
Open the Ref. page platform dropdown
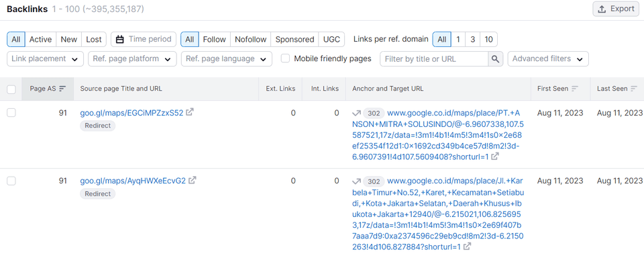click(132, 59)
